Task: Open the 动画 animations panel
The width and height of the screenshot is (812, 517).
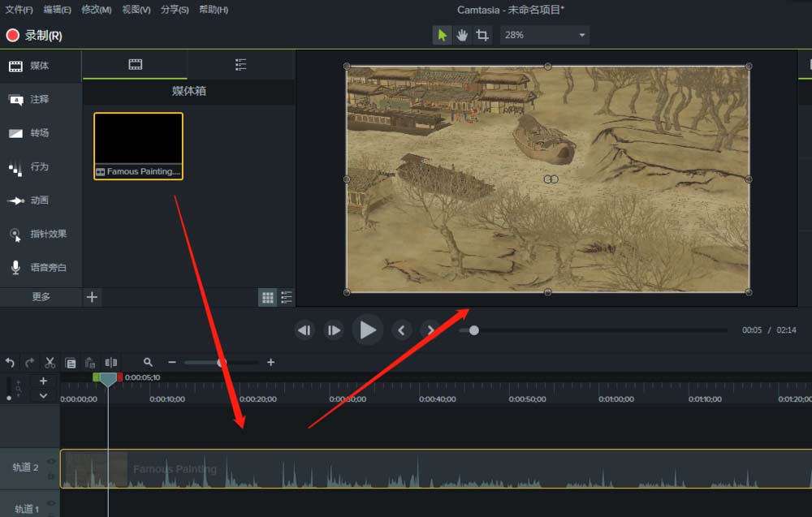Action: coord(41,200)
